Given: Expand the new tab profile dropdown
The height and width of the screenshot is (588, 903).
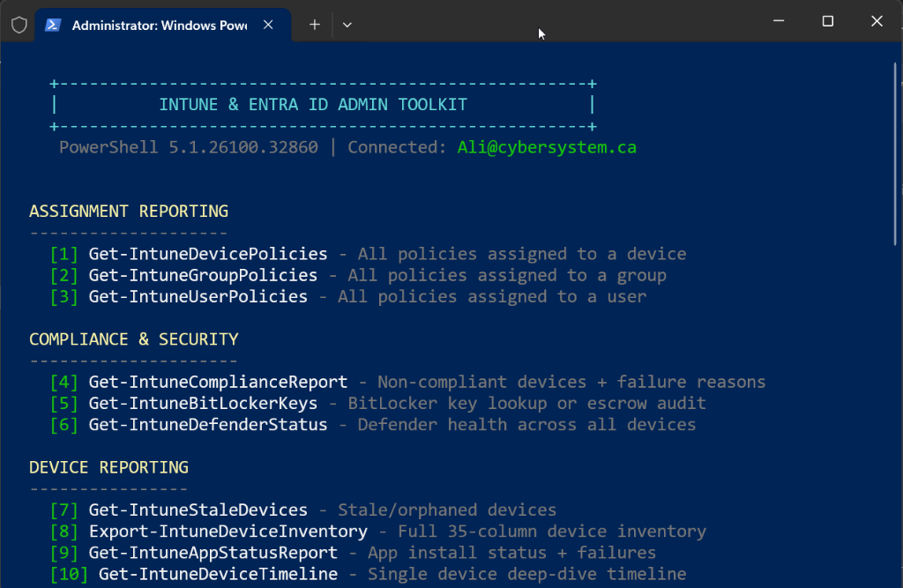Looking at the screenshot, I should pyautogui.click(x=347, y=25).
